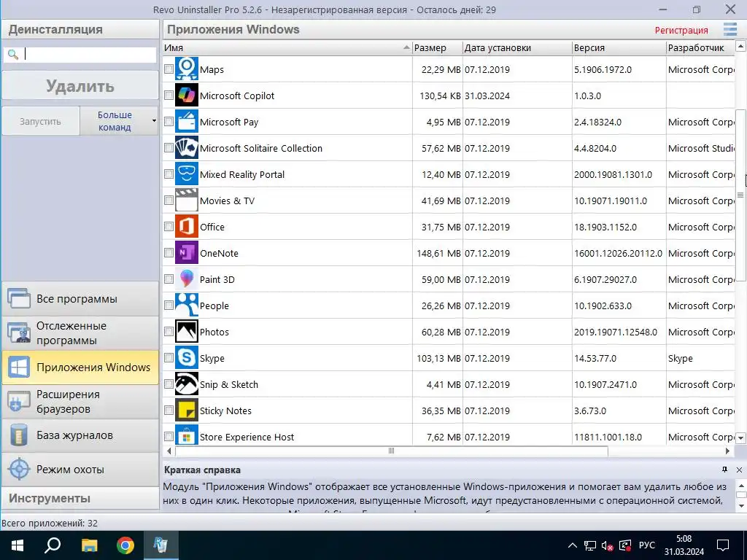Viewport: 747px width, 560px height.
Task: Click the list scrollbar down arrow
Action: (x=740, y=437)
